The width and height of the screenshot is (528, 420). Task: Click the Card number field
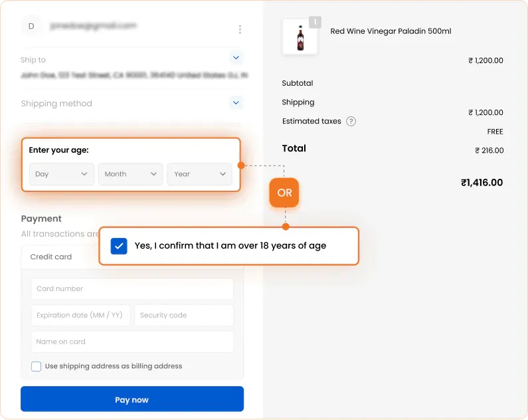tap(132, 288)
